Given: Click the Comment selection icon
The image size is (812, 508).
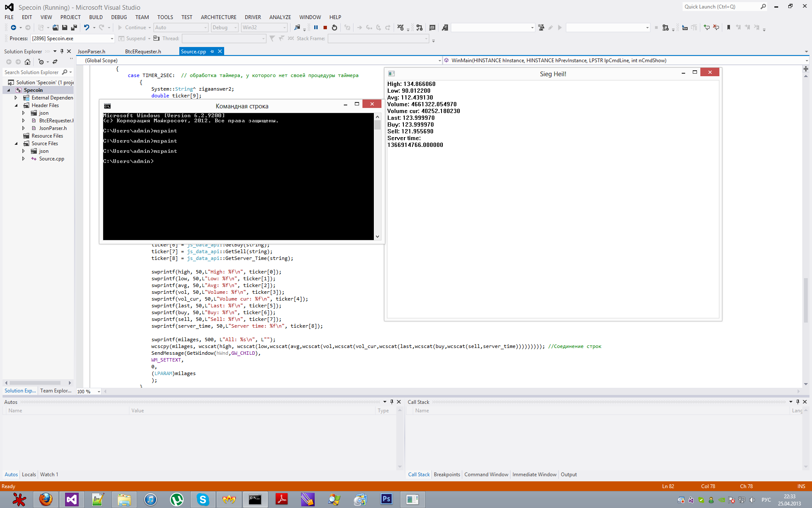Looking at the screenshot, I should click(707, 28).
